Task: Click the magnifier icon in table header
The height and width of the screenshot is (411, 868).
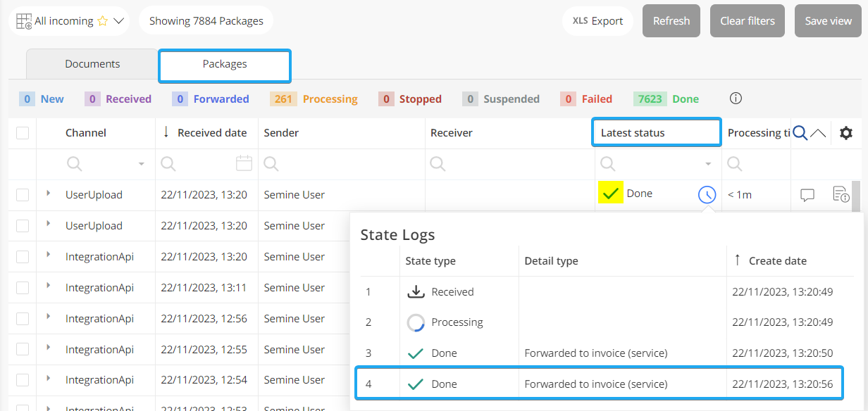Action: click(800, 133)
